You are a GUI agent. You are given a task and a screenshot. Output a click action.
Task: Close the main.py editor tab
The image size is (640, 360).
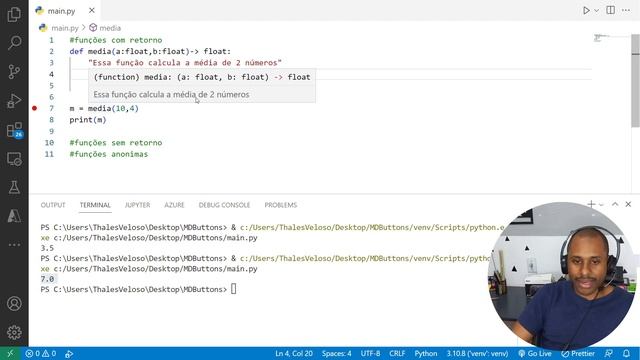(x=91, y=11)
